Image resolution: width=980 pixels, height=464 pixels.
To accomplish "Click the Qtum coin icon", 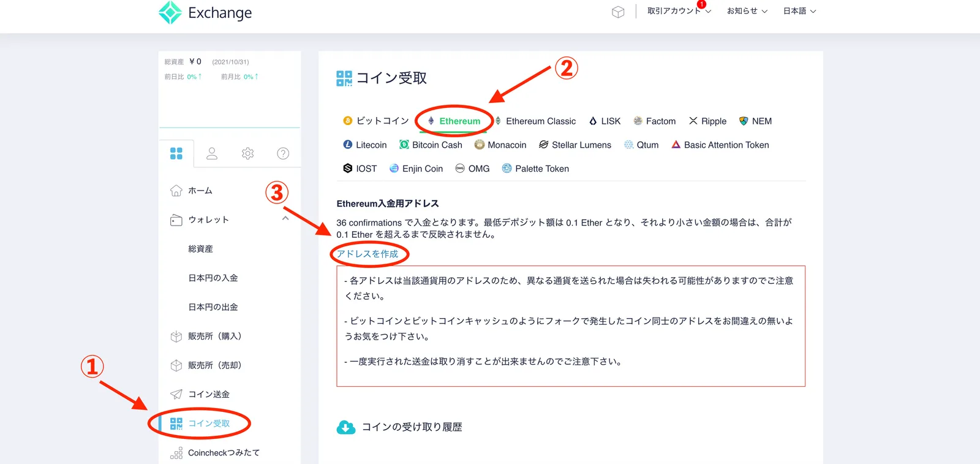I will point(628,145).
